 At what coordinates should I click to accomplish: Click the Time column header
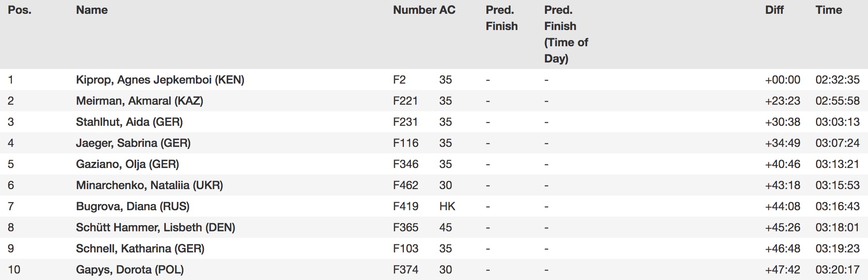point(829,10)
